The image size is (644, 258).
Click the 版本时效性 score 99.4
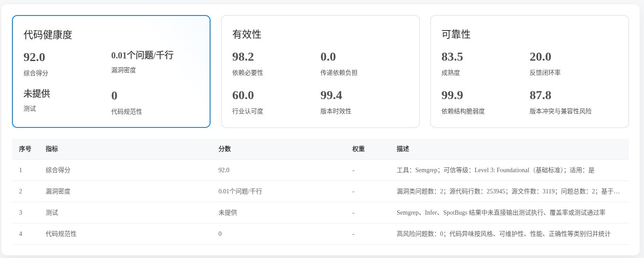[331, 96]
